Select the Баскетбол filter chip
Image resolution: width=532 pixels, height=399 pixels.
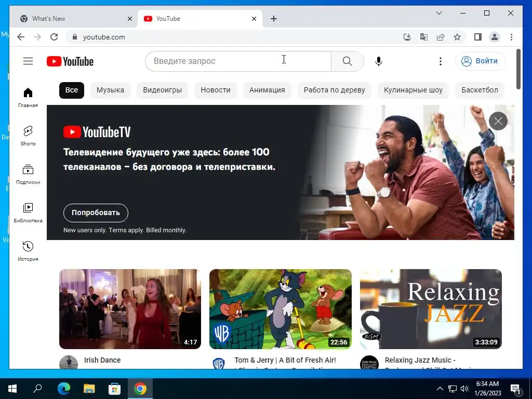click(480, 90)
